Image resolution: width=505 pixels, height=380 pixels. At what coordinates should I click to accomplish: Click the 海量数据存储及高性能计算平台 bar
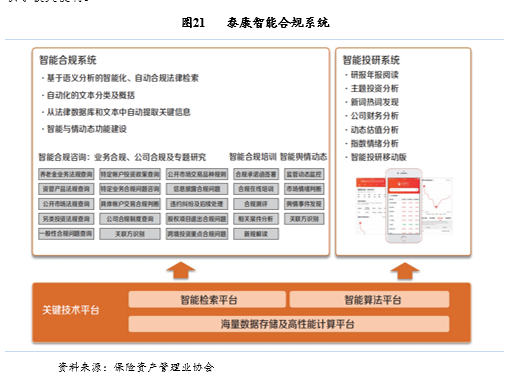289,324
